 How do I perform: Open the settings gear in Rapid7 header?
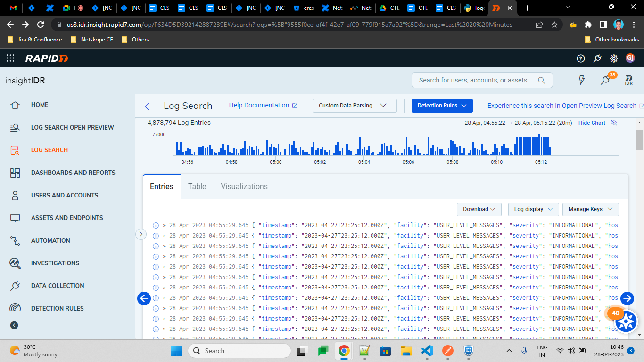(x=614, y=58)
